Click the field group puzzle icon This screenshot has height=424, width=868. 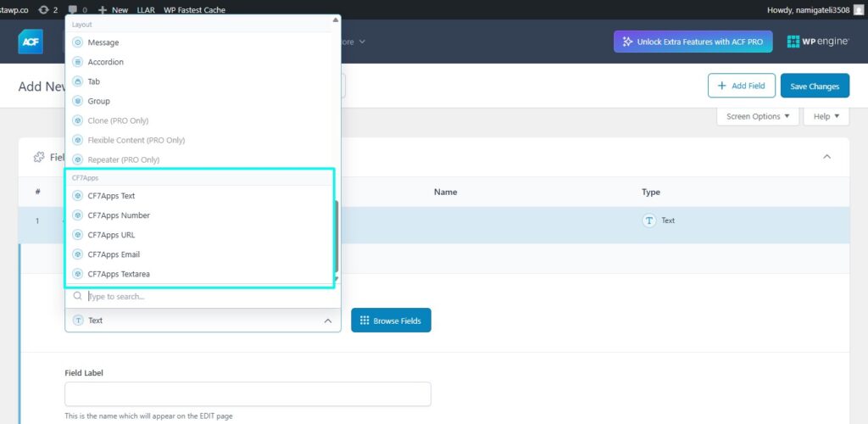click(x=38, y=157)
